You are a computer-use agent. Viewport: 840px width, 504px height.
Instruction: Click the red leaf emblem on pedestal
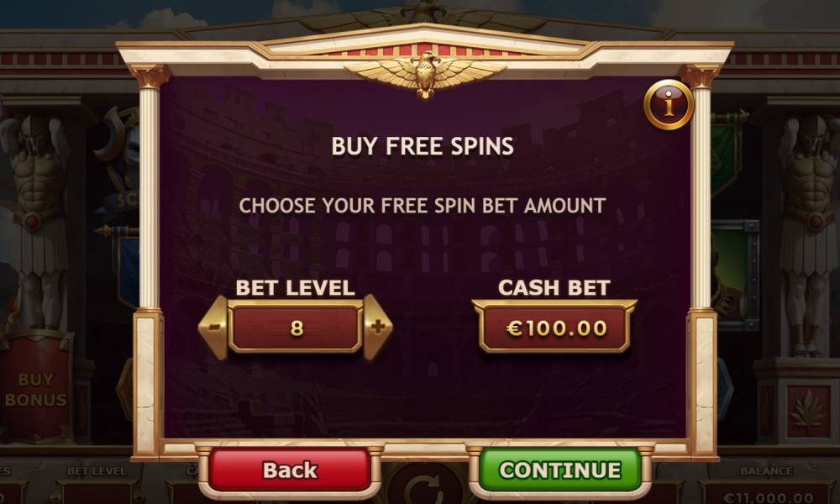(x=808, y=412)
